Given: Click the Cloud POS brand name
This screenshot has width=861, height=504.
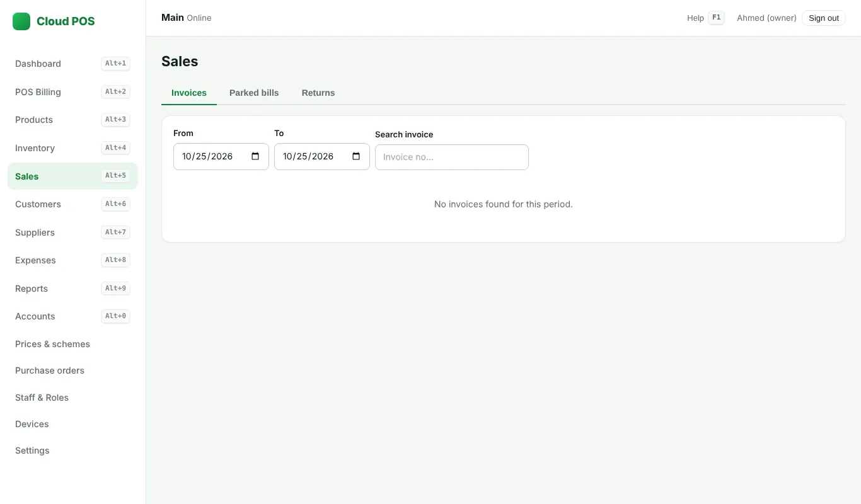Looking at the screenshot, I should click(66, 21).
